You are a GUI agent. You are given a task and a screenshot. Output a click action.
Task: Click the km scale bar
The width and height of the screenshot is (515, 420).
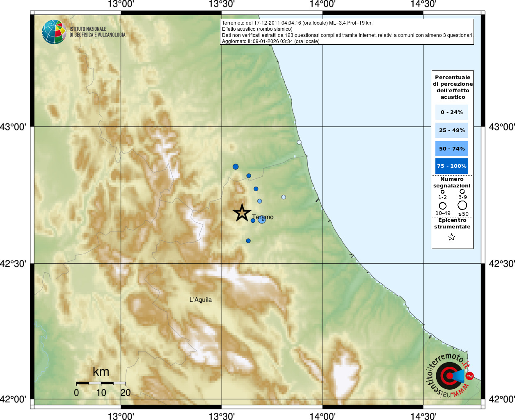click(101, 383)
